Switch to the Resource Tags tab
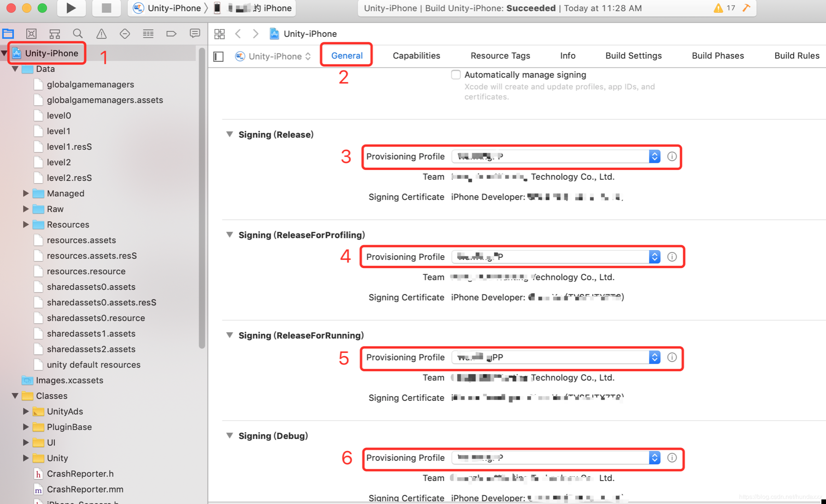The width and height of the screenshot is (826, 504). pyautogui.click(x=500, y=56)
